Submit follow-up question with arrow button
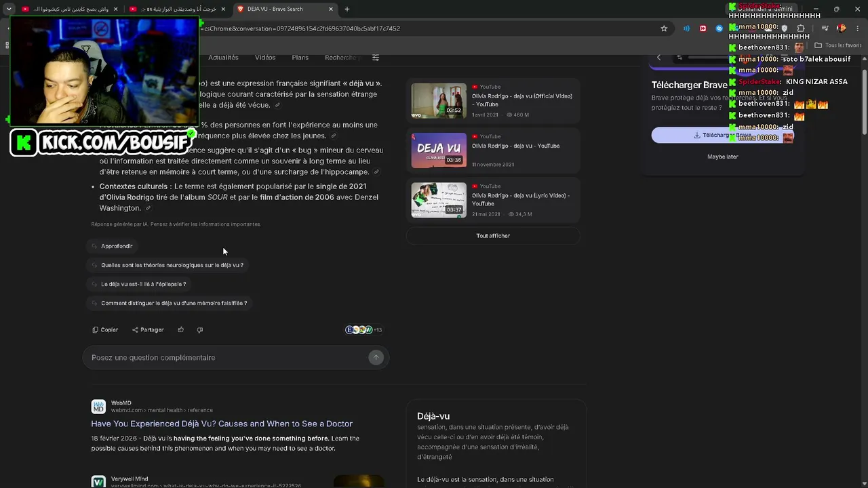 coord(376,357)
